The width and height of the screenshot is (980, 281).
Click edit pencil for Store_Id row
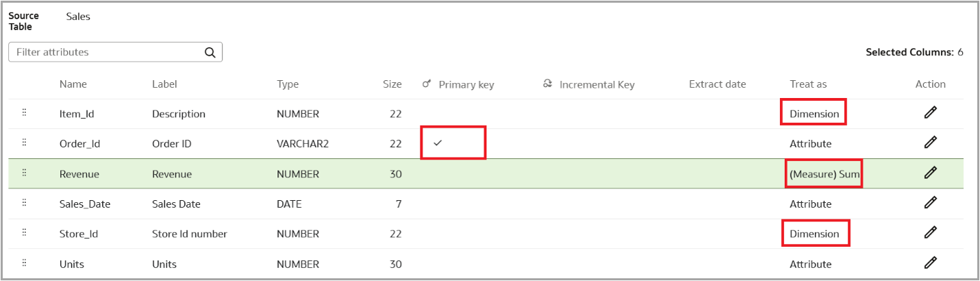(930, 234)
